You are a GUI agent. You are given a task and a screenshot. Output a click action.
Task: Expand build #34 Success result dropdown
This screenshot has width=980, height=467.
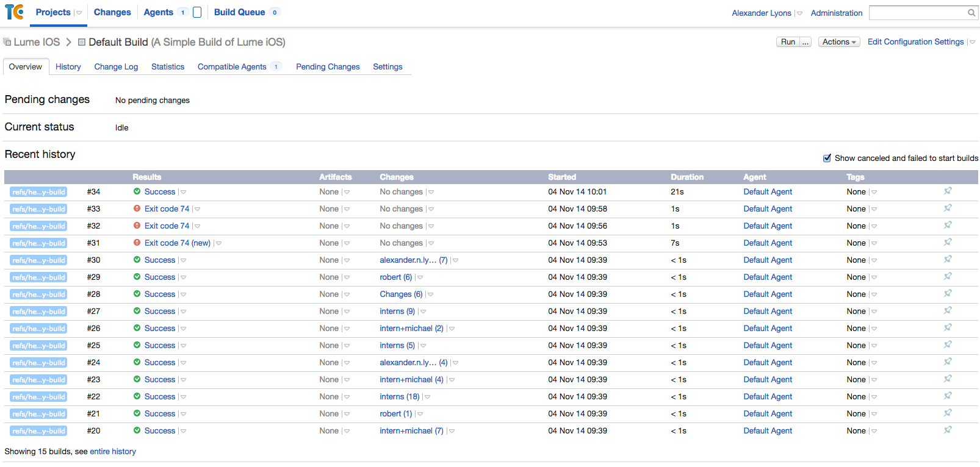coord(183,192)
